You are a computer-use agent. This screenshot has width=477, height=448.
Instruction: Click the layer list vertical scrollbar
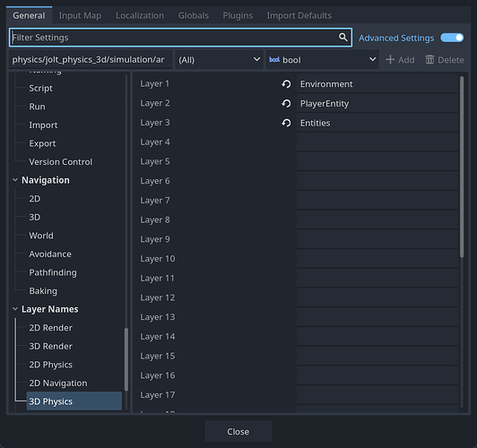(462, 167)
